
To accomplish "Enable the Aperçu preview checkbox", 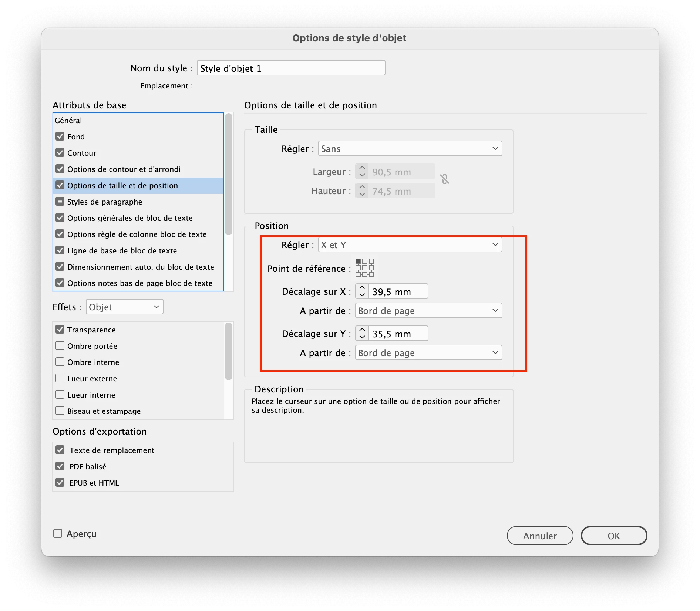I will coord(58,534).
